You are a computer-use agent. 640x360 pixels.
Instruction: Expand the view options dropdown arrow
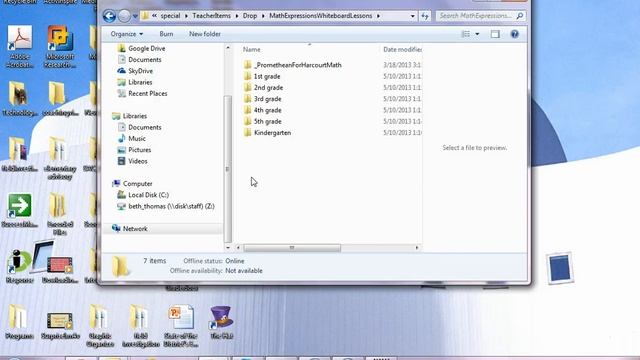tap(477, 34)
